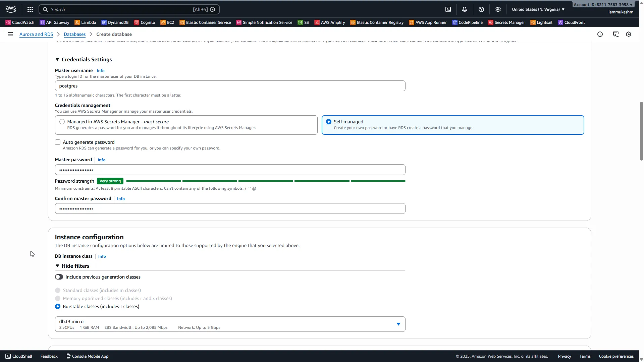Open the AWS settings gear
644x362 pixels.
click(498, 9)
